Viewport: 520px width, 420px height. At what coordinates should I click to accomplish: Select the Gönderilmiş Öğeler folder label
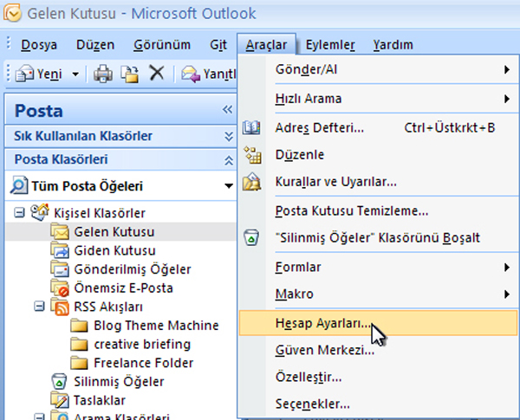[133, 269]
